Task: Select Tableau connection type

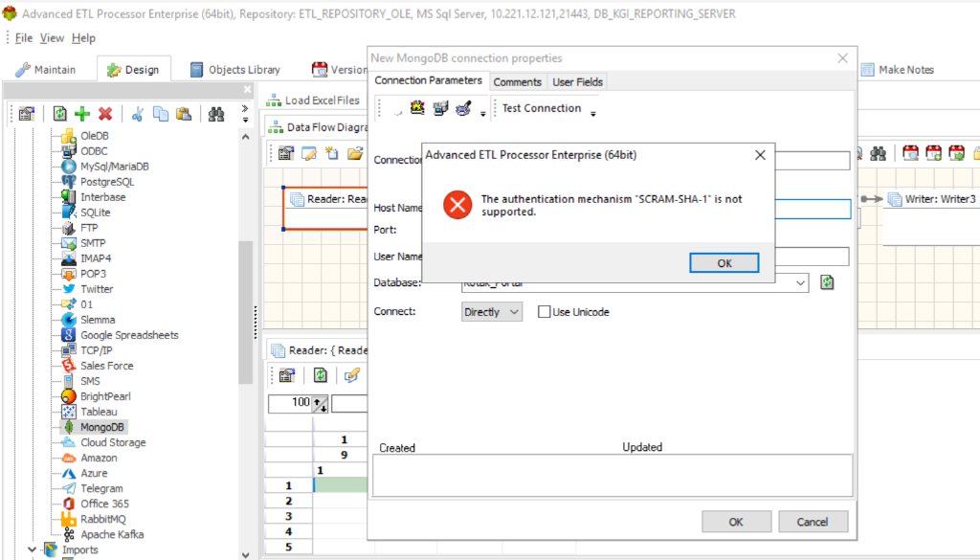Action: point(99,412)
